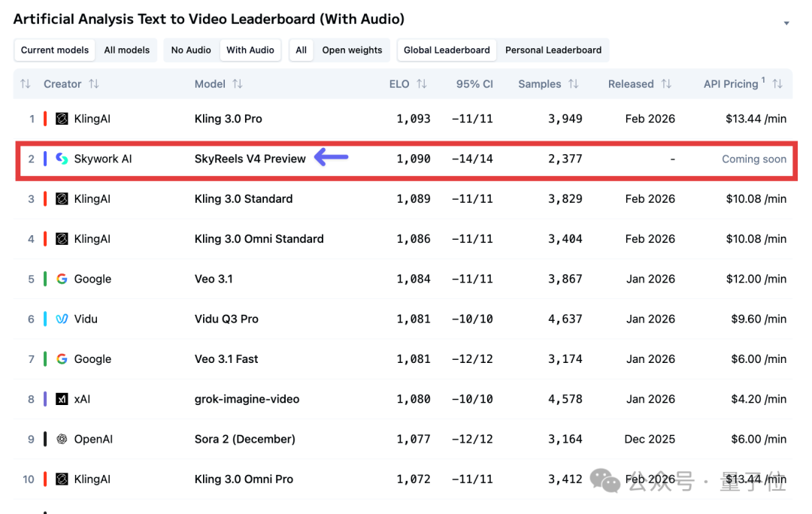Click the Kling 3.0 Pro model name

pyautogui.click(x=229, y=119)
